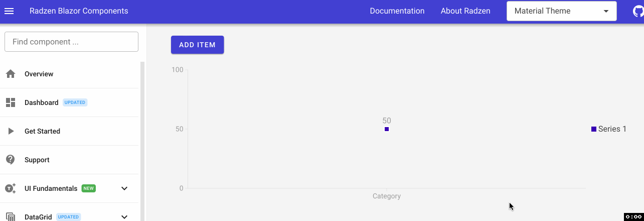This screenshot has width=644, height=221.
Task: Click the UI Fundamentals icon
Action: [11, 188]
